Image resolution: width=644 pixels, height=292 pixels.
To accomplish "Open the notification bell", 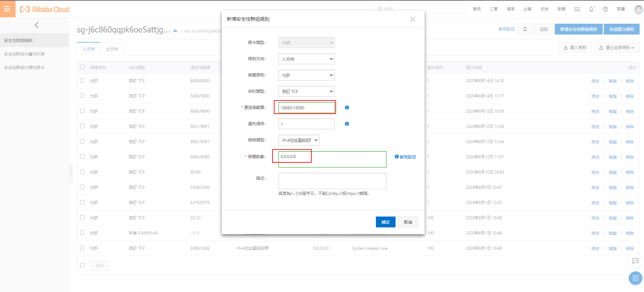I will 591,9.
